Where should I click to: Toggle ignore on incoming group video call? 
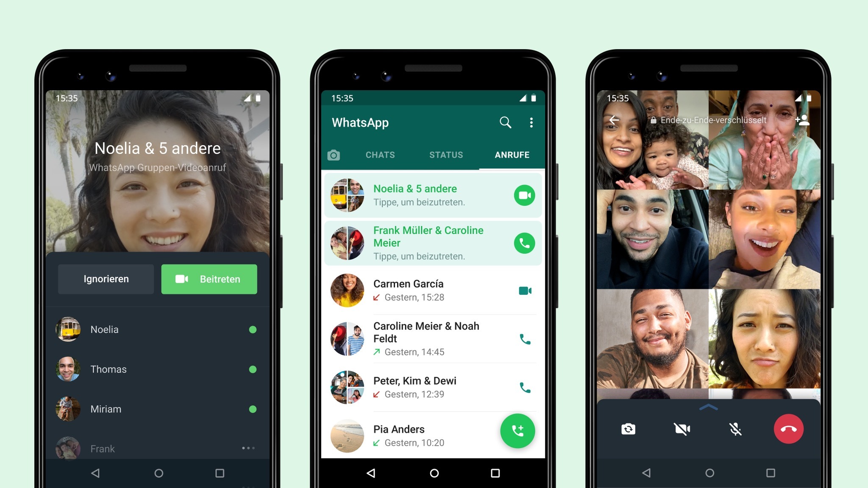(x=106, y=277)
